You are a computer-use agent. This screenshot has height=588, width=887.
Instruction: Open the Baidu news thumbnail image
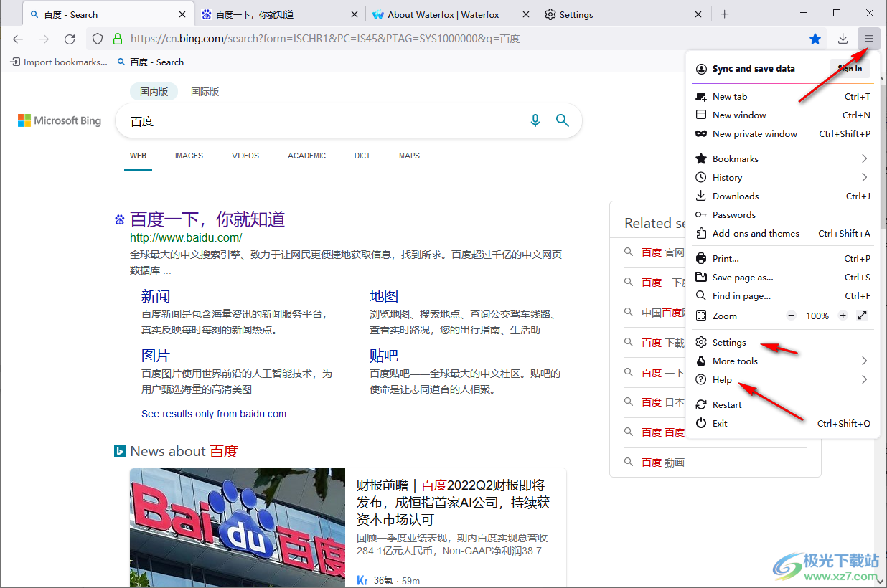click(x=238, y=528)
